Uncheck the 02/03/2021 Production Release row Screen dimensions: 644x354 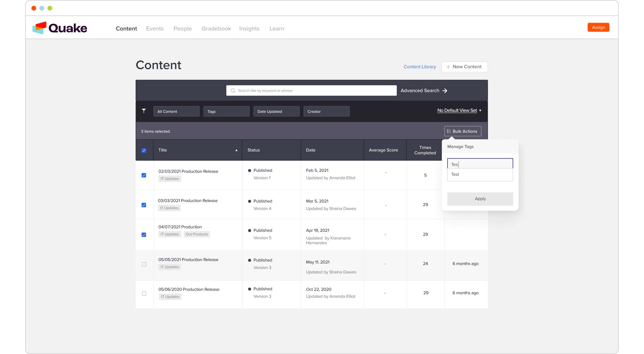pos(144,175)
